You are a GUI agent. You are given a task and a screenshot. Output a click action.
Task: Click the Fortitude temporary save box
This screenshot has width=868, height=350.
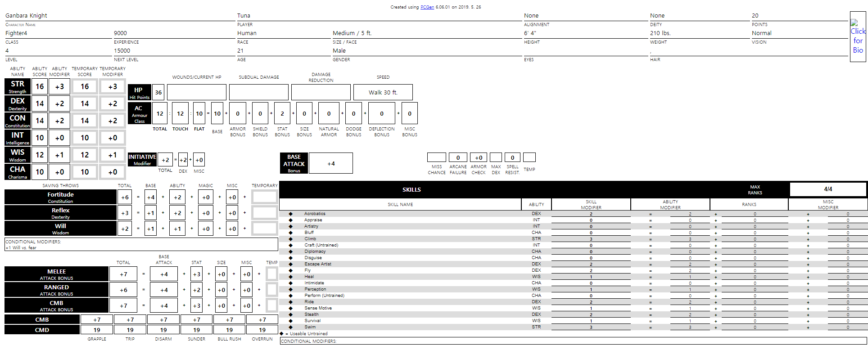[x=264, y=197]
